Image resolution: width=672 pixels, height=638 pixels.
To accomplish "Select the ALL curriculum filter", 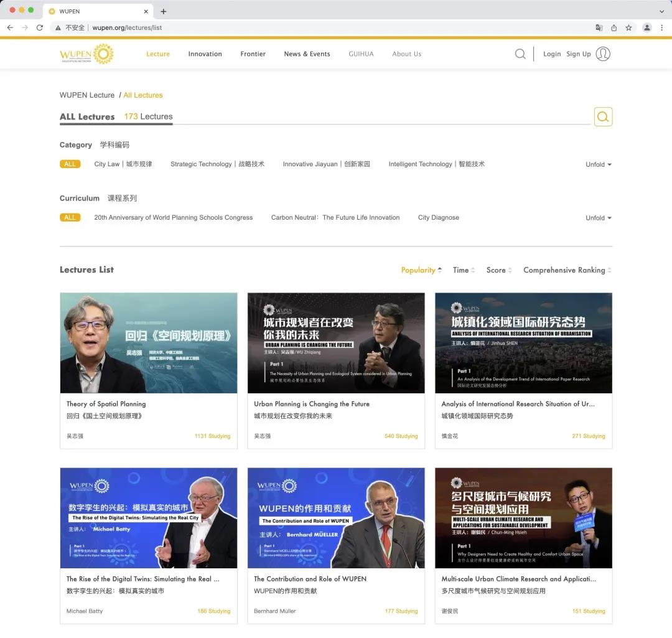I will click(70, 217).
